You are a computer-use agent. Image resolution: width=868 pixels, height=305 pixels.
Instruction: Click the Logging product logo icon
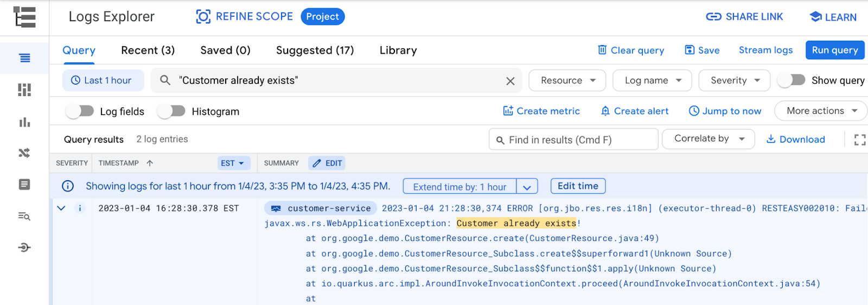coord(24,17)
